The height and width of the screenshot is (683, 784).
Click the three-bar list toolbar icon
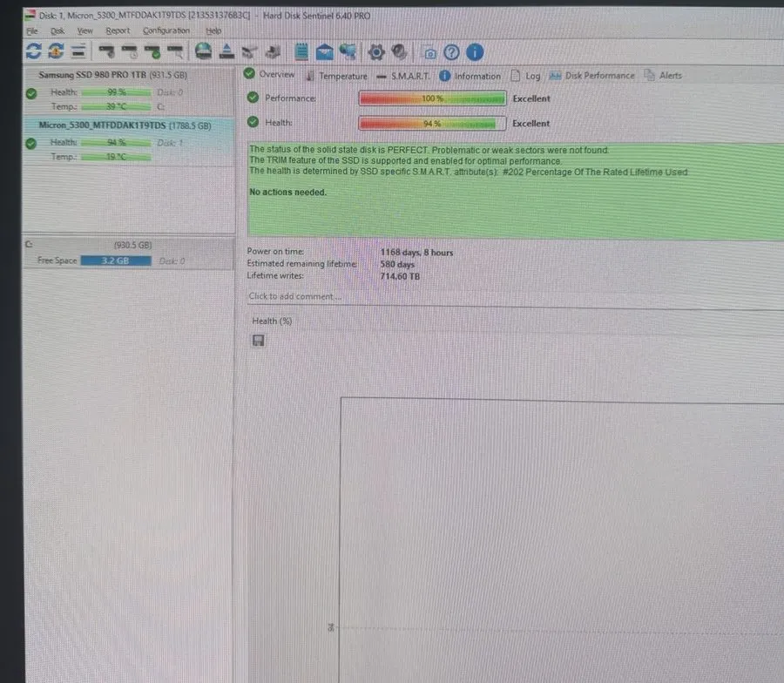point(78,51)
